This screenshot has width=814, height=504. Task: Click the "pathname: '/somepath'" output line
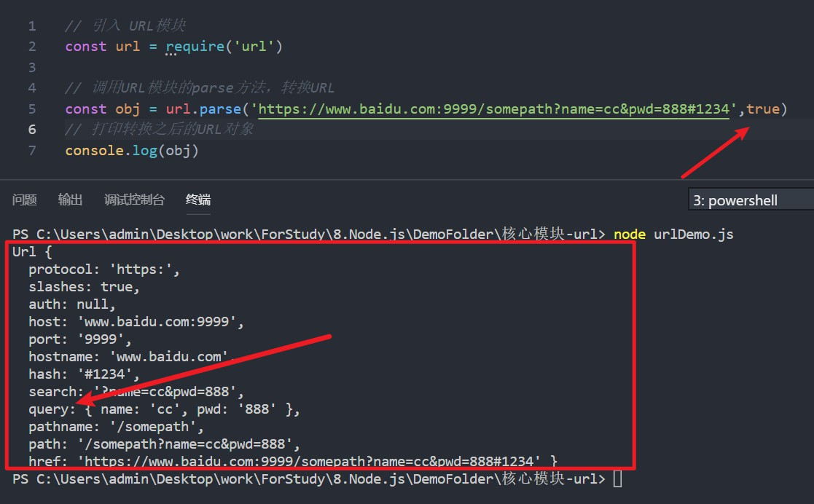tap(117, 427)
